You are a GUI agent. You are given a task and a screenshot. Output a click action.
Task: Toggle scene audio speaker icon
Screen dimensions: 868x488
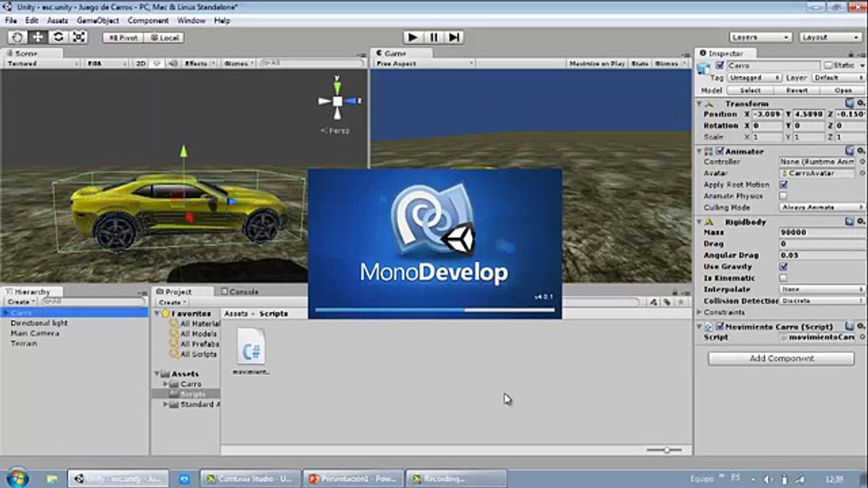tap(172, 63)
